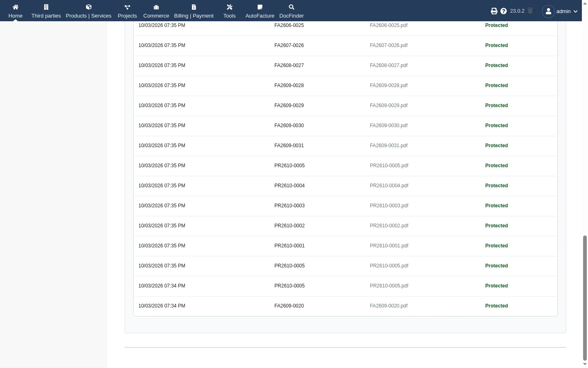This screenshot has height=368, width=588.
Task: Select reference cell FA2609-0020
Action: (289, 306)
